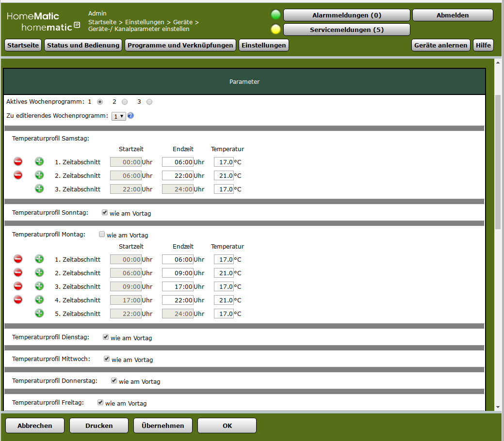Confirm with the OK button
Image resolution: width=504 pixels, height=441 pixels.
click(227, 425)
